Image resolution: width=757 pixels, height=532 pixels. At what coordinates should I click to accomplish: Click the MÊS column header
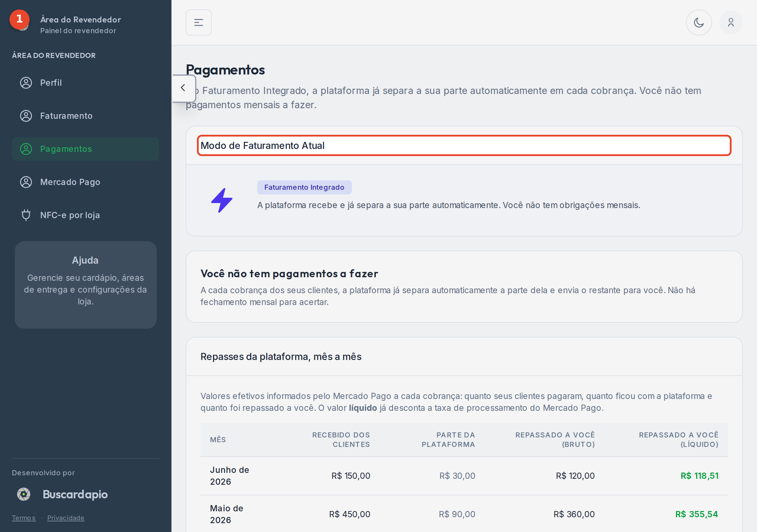coord(218,440)
